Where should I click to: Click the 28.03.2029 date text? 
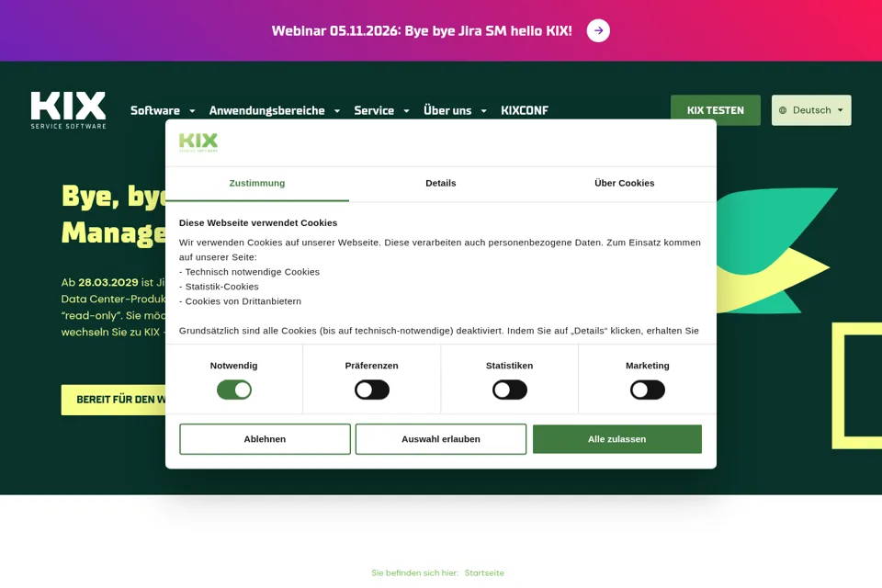click(x=108, y=282)
